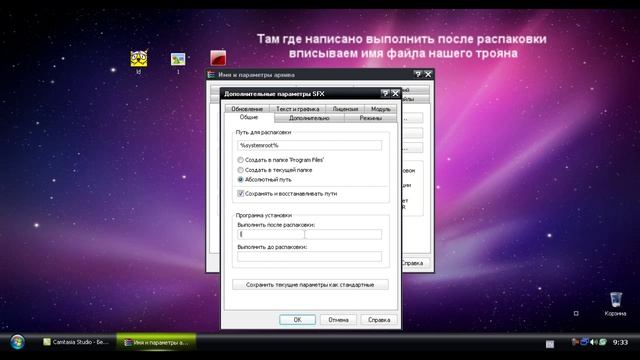Focus the extraction path field with %systemroot%
Viewport: 640px width, 360px height.
pos(309,145)
